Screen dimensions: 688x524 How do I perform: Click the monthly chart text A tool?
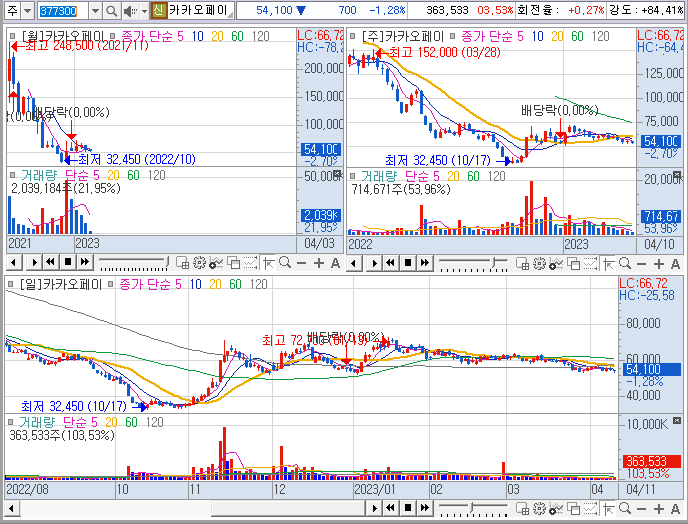pos(335,263)
